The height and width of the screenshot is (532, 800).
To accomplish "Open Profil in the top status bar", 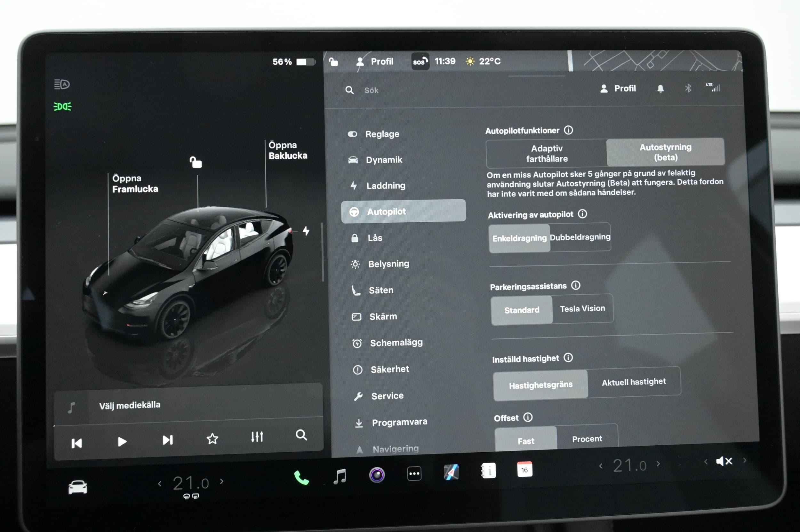I will (x=375, y=61).
